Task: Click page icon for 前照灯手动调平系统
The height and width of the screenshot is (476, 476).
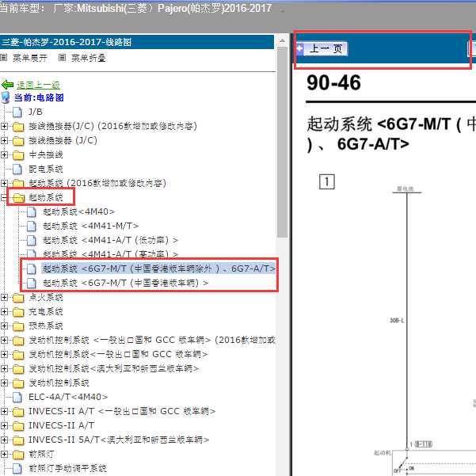Action: (17, 468)
